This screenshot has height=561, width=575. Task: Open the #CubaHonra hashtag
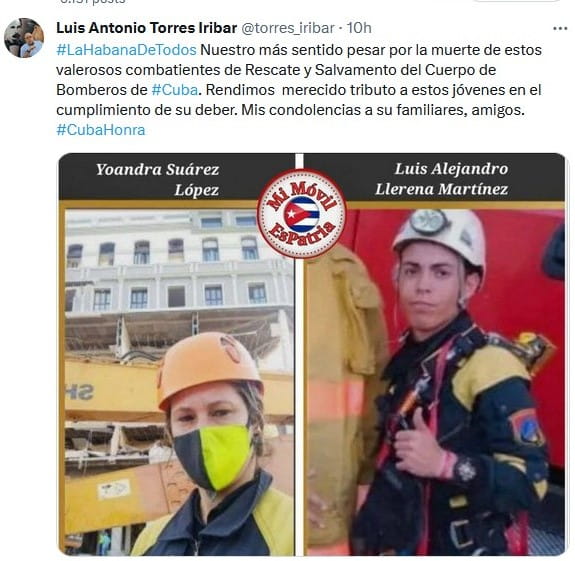[x=101, y=130]
